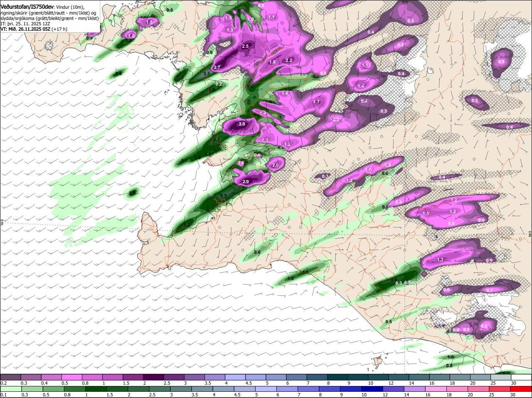The width and height of the screenshot is (532, 398).
Task: Select the medium green 0.5 rain legend swatch
Action: pos(53,389)
